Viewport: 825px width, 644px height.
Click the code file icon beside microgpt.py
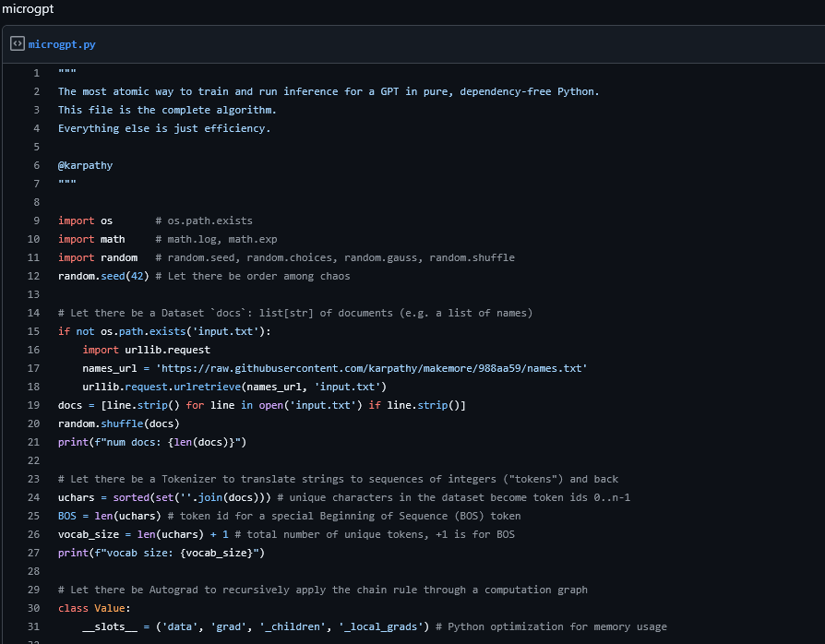coord(17,44)
